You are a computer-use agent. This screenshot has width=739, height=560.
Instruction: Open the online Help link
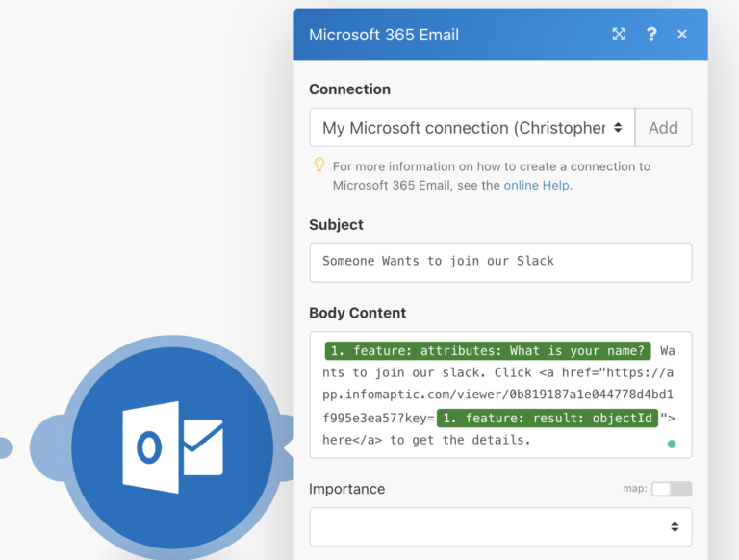[536, 186]
